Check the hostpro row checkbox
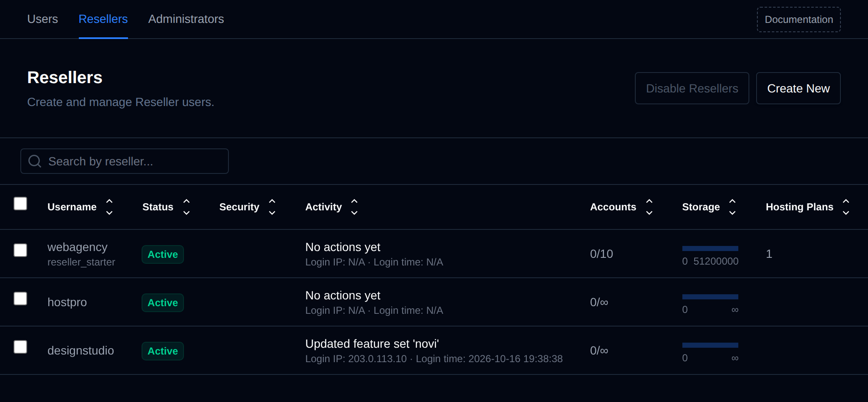868x402 pixels. point(20,299)
